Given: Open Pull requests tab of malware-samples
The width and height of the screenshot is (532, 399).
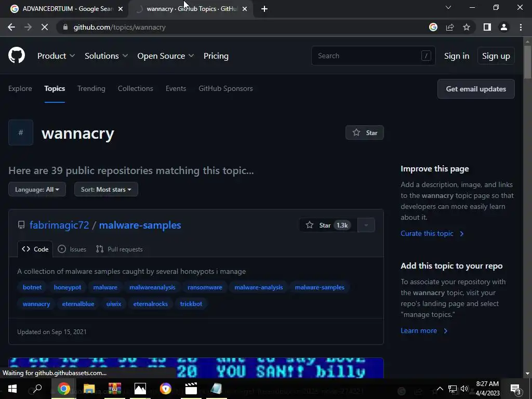Looking at the screenshot, I should pos(119,249).
